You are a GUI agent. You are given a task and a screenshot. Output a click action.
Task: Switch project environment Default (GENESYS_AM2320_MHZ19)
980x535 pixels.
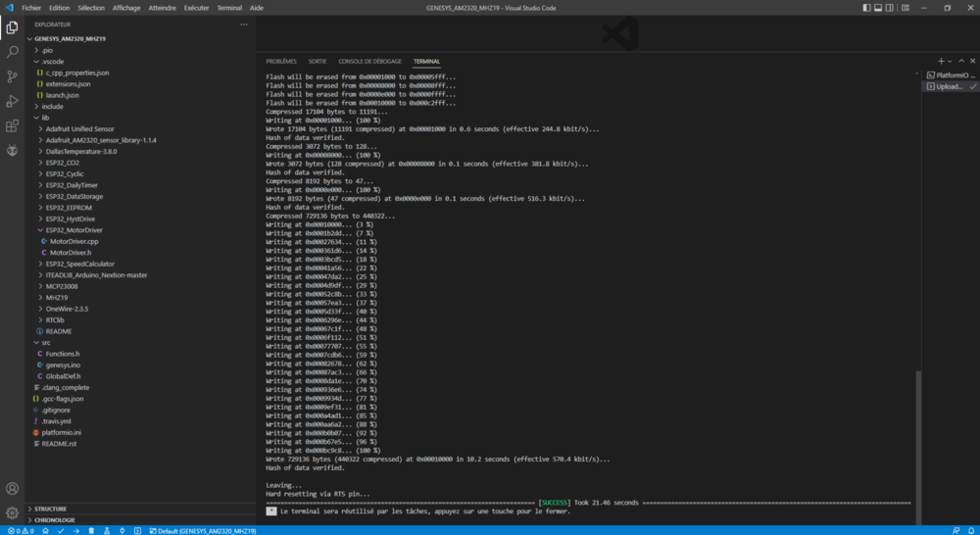(x=203, y=531)
